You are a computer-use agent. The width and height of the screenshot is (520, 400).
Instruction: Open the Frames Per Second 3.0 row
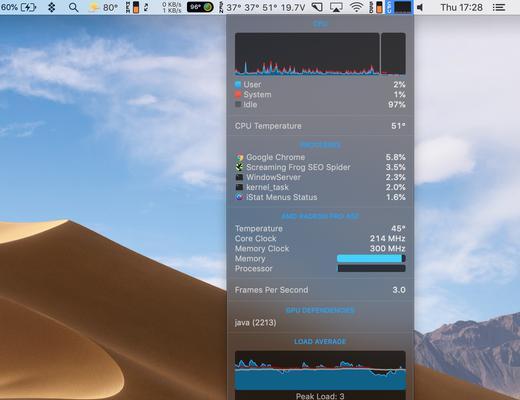tap(320, 290)
